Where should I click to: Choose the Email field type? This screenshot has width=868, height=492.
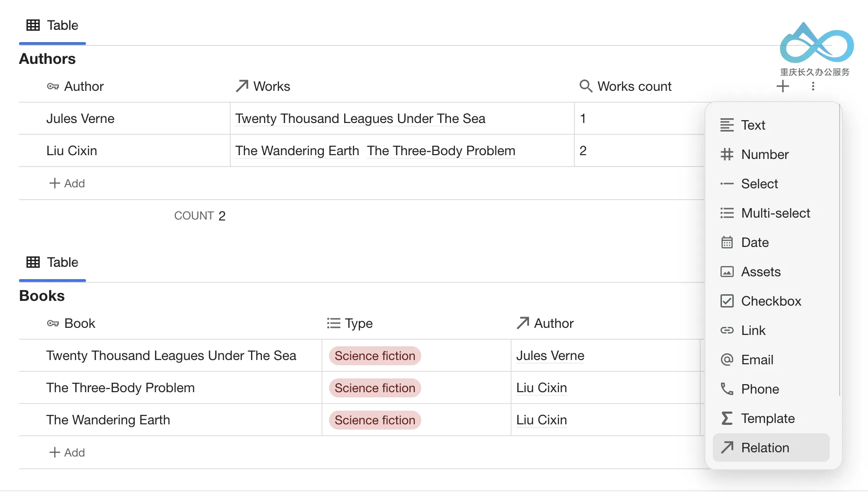(771, 360)
